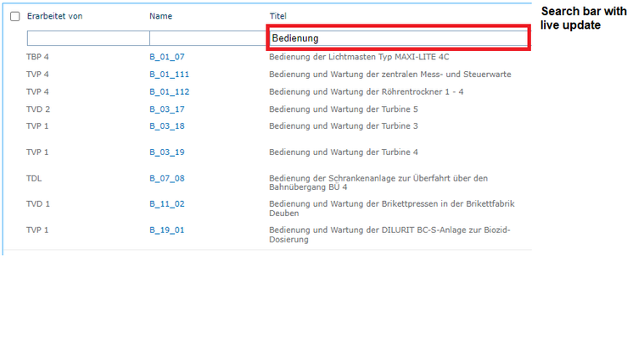Screen dimensions: 644x339
Task: Open document link B_01_112
Action: (x=169, y=92)
